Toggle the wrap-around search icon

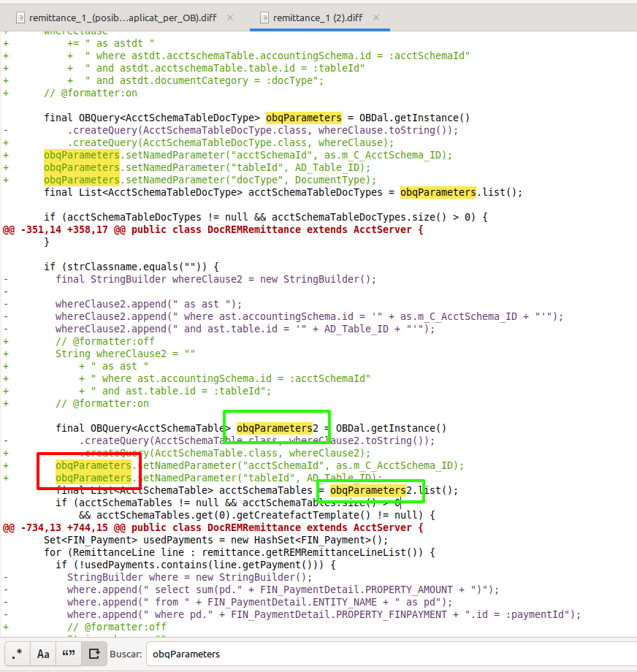[x=94, y=654]
